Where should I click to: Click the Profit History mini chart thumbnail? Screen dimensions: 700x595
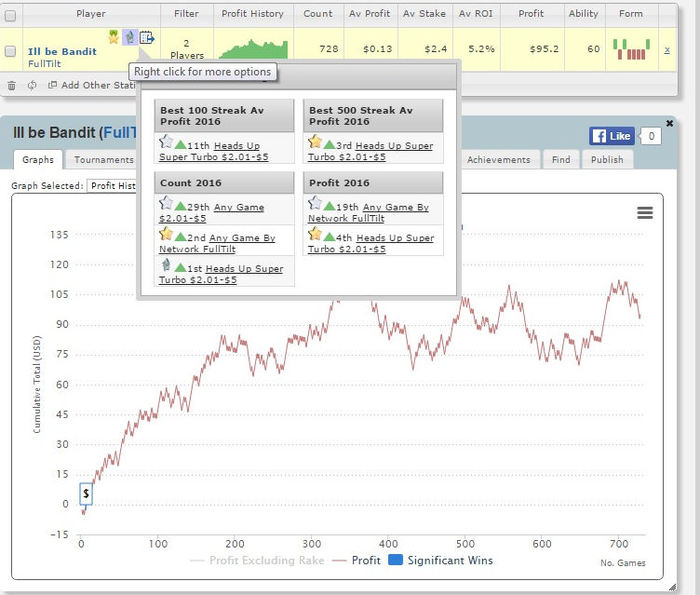253,49
